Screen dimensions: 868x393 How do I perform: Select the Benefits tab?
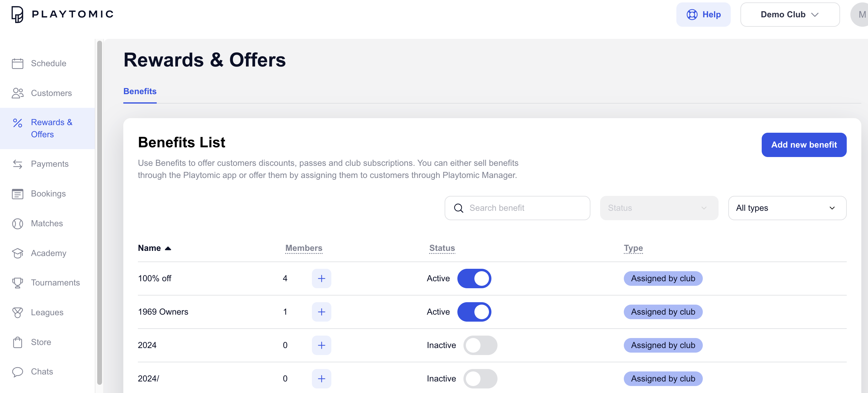click(x=140, y=91)
